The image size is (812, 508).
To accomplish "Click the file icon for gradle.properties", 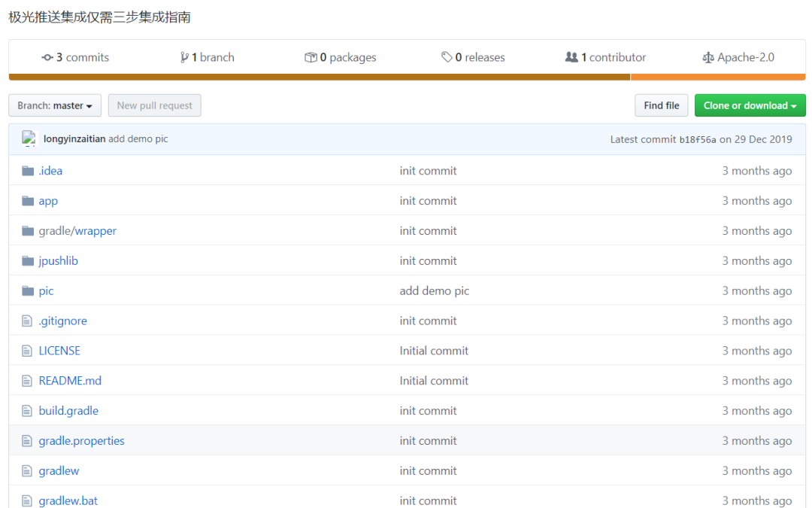I will click(27, 441).
